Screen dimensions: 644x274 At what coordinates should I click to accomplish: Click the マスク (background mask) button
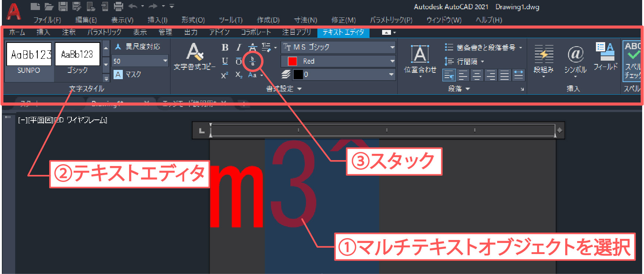tap(128, 75)
